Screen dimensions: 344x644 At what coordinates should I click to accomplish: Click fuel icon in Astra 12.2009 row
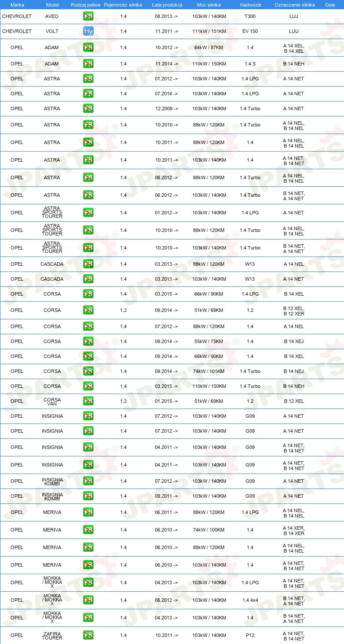[x=88, y=109]
